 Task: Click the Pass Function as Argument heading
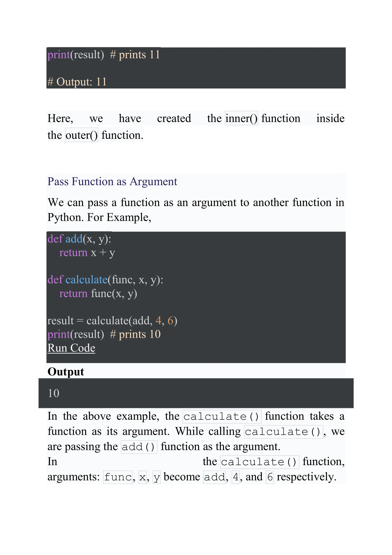coord(112,182)
